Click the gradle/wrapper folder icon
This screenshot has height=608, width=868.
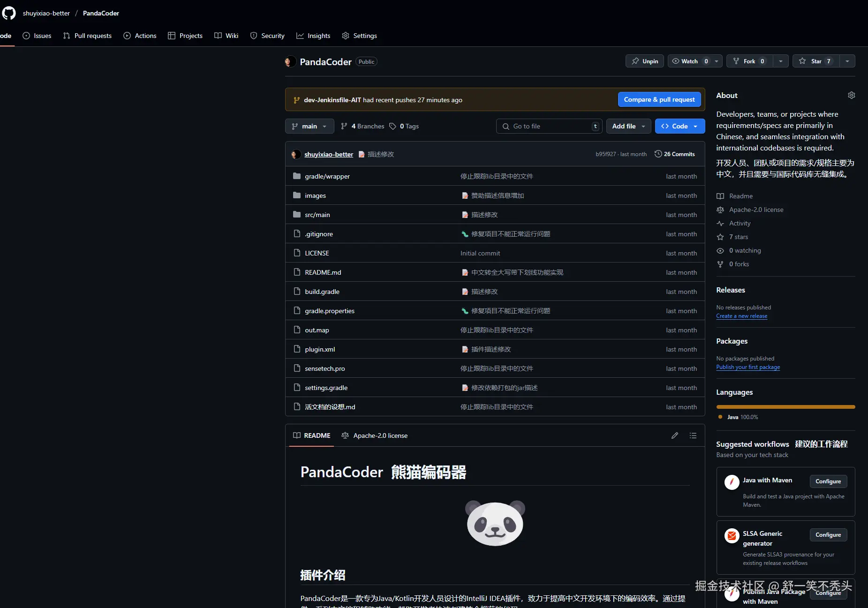pos(297,176)
